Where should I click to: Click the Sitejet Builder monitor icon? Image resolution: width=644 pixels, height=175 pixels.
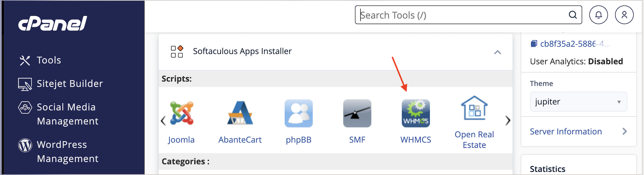[x=25, y=84]
